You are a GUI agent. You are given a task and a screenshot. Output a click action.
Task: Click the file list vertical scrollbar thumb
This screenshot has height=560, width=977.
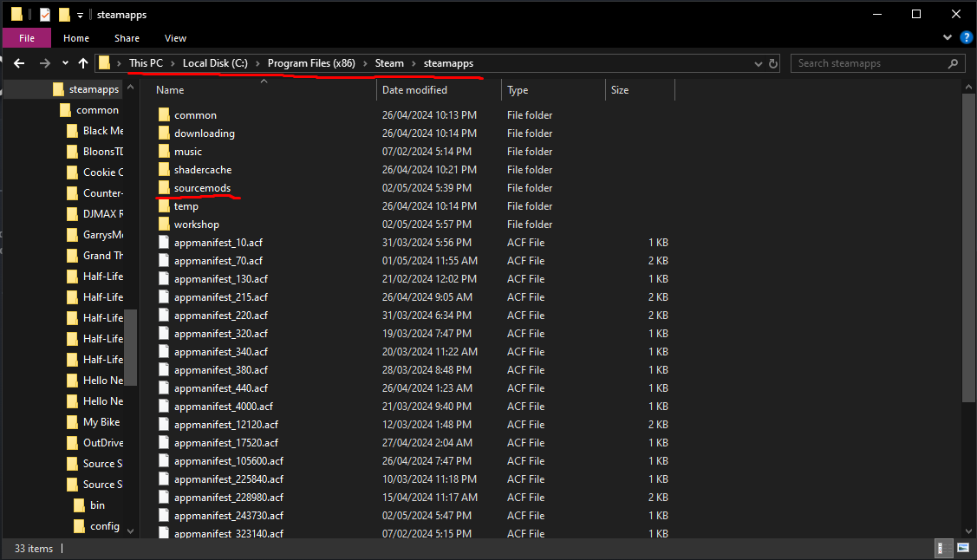click(968, 248)
